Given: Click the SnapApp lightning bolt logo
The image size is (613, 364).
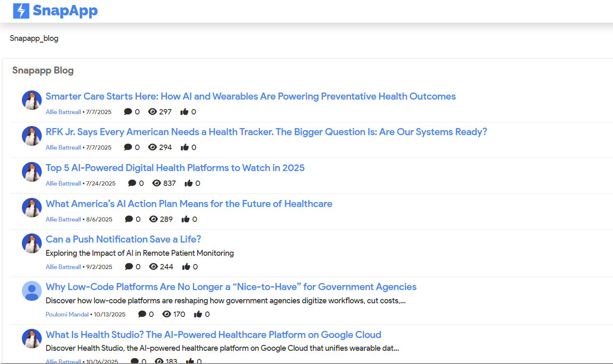Looking at the screenshot, I should [21, 11].
